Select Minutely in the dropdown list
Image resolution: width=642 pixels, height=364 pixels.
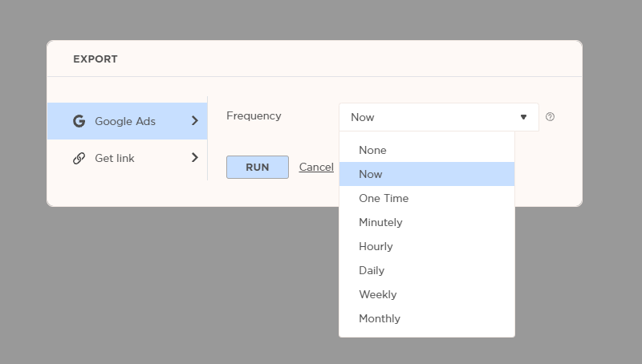pyautogui.click(x=427, y=223)
